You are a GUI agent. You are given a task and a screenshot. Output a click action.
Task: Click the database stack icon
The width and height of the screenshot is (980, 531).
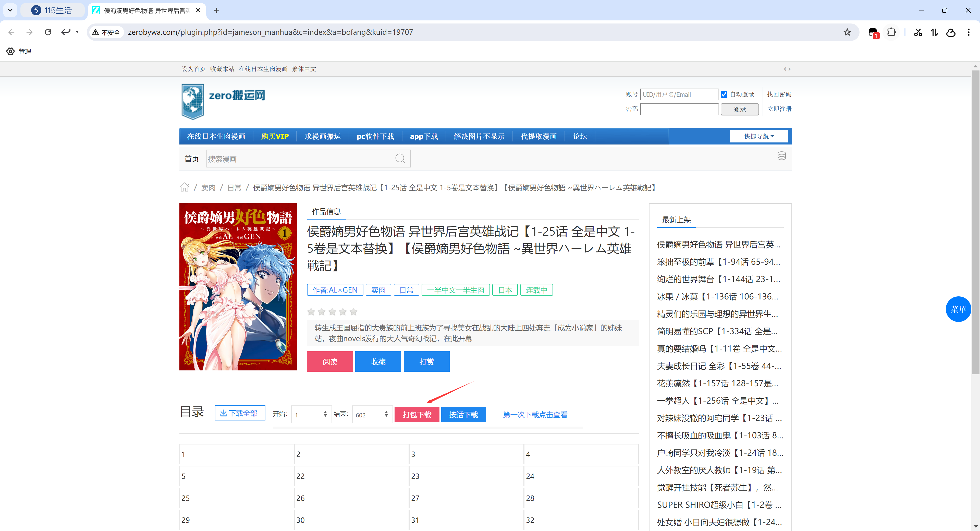[781, 156]
